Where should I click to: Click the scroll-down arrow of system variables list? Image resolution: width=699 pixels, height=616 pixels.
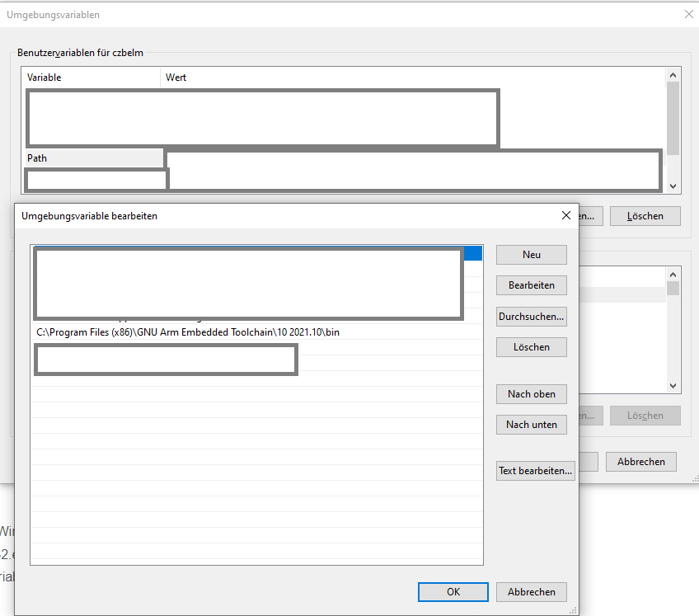[673, 385]
